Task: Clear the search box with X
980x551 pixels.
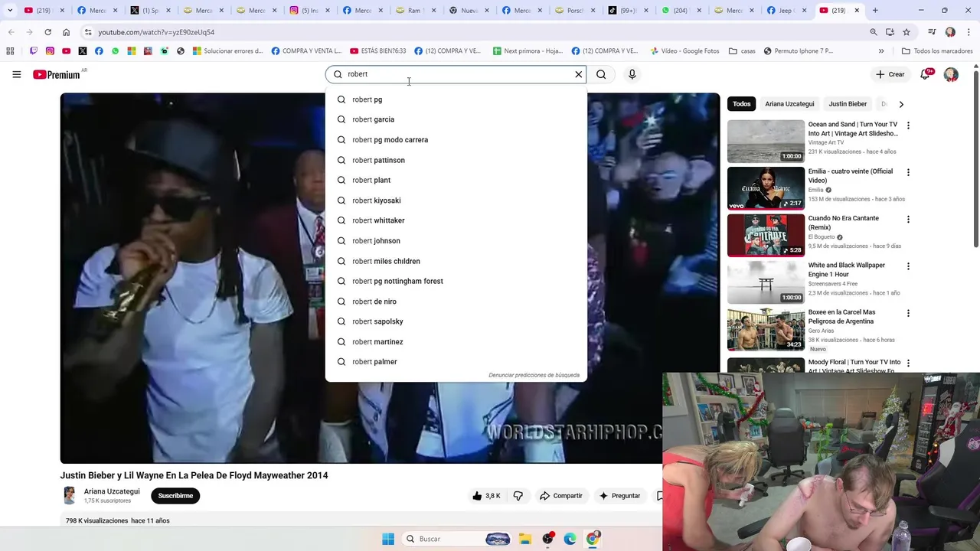Action: [579, 74]
